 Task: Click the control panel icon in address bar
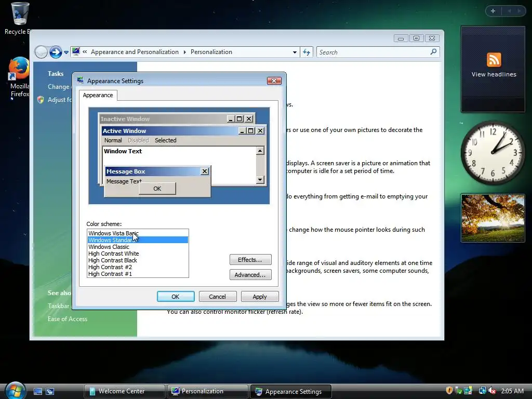point(76,51)
